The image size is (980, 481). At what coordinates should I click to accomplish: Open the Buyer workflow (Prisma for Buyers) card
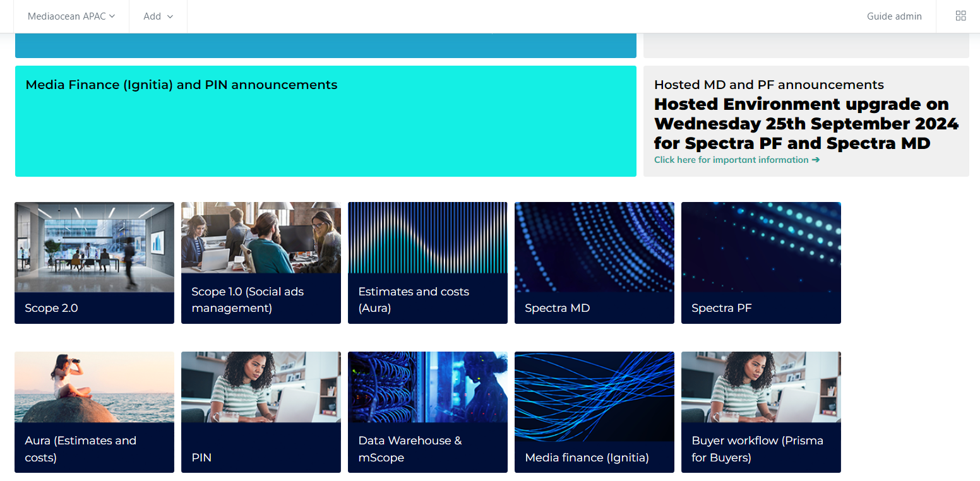[761, 412]
